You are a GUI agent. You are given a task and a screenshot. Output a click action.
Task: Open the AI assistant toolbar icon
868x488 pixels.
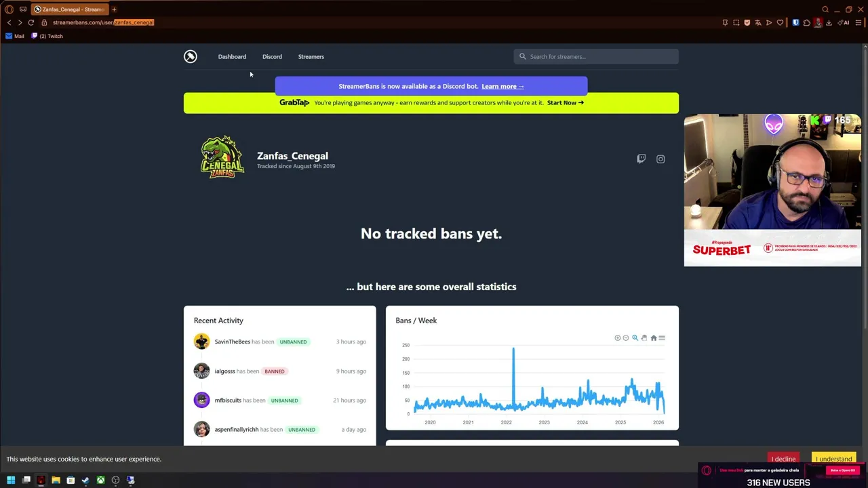(844, 22)
